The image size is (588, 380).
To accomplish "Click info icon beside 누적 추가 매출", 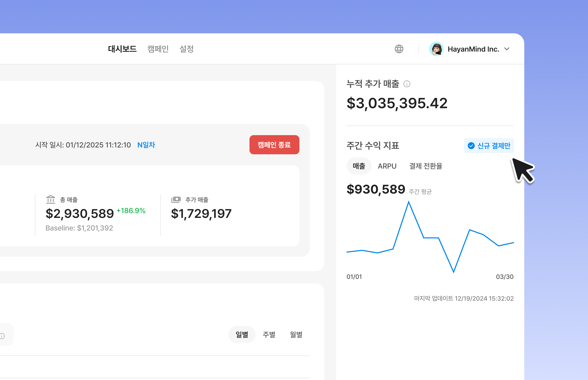I will pyautogui.click(x=407, y=84).
